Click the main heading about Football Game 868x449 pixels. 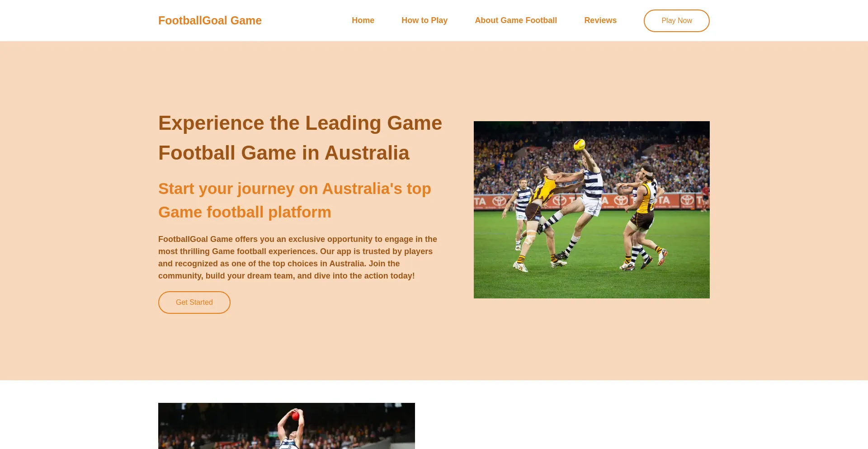300,137
